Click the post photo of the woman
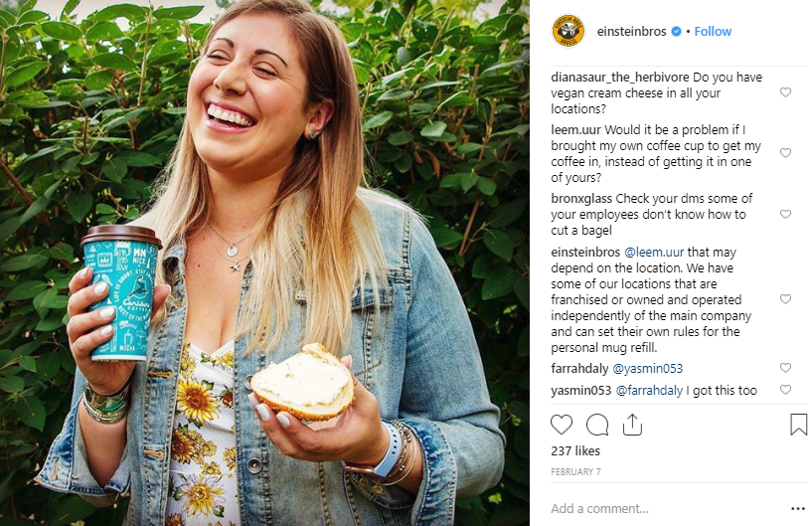 tap(264, 263)
